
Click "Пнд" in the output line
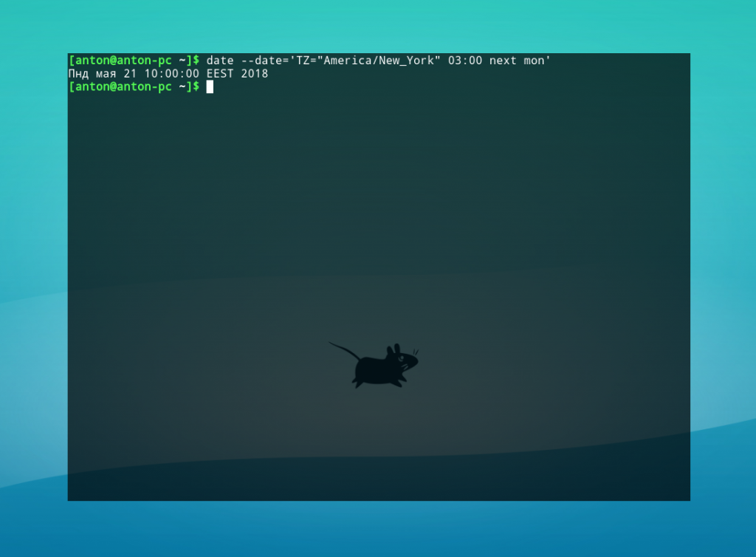[78, 74]
